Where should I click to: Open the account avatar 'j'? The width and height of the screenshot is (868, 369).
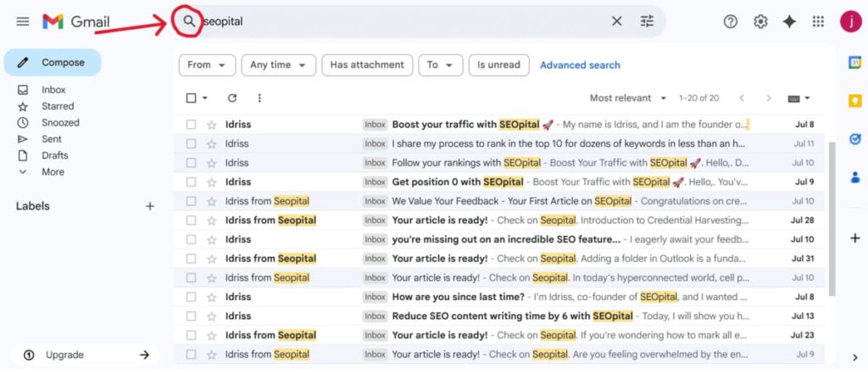click(x=850, y=21)
